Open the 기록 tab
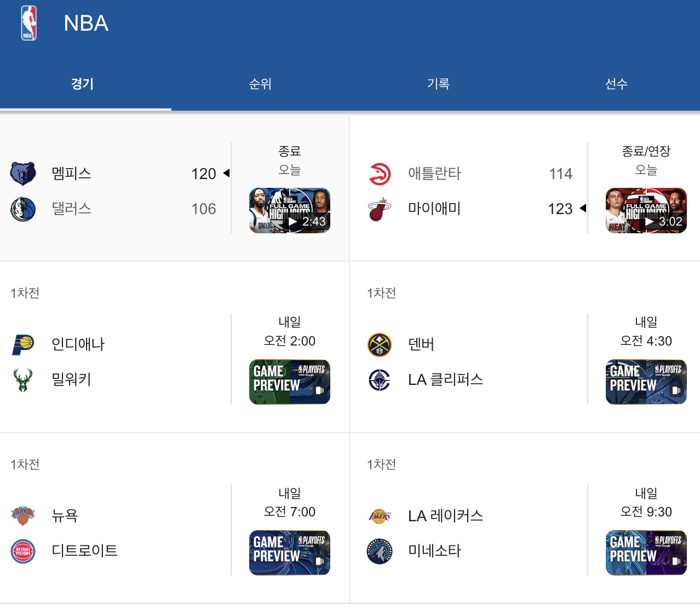The height and width of the screenshot is (610, 700). tap(438, 84)
